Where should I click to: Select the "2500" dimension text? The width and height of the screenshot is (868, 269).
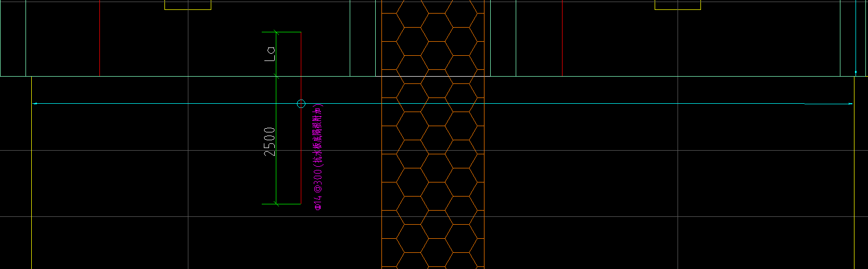point(269,141)
